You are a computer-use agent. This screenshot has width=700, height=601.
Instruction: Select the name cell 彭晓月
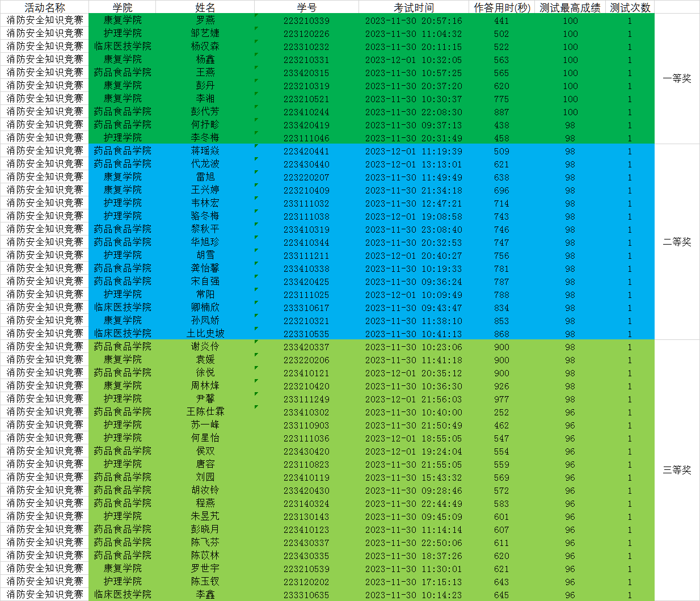(x=205, y=529)
